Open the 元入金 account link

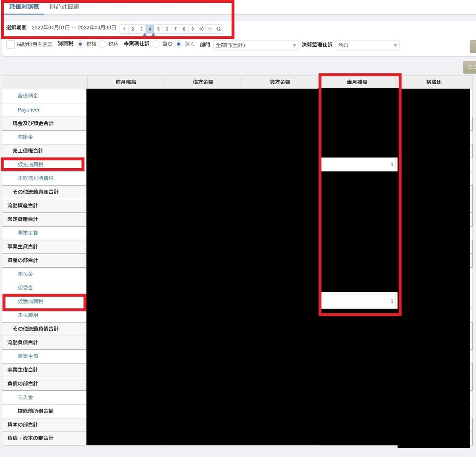25,397
